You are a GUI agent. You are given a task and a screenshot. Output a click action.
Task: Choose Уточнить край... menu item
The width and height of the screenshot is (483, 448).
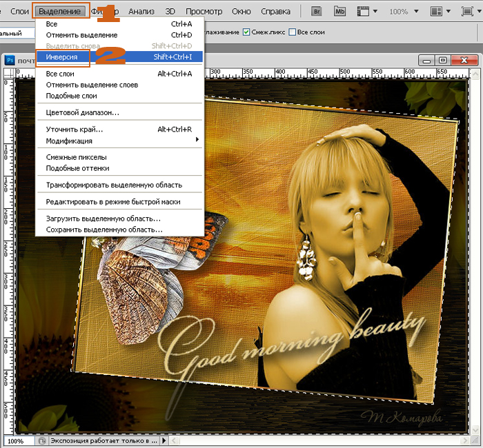[x=119, y=130]
